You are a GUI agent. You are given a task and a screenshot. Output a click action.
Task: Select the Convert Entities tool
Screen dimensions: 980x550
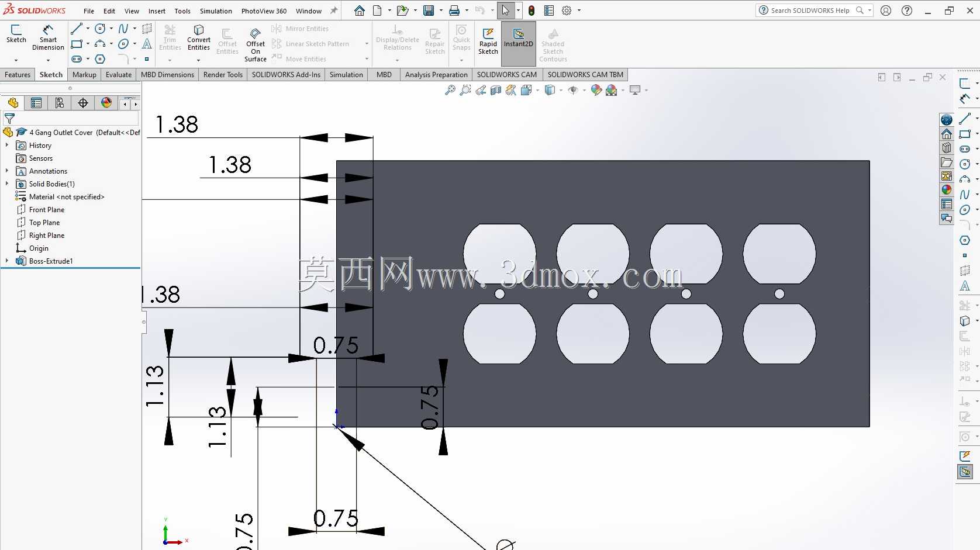point(199,38)
